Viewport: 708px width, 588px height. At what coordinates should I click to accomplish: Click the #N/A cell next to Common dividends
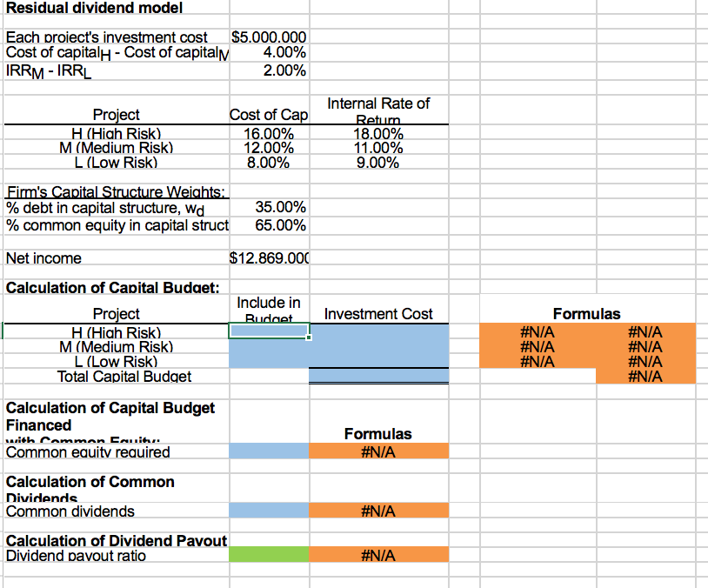(378, 510)
